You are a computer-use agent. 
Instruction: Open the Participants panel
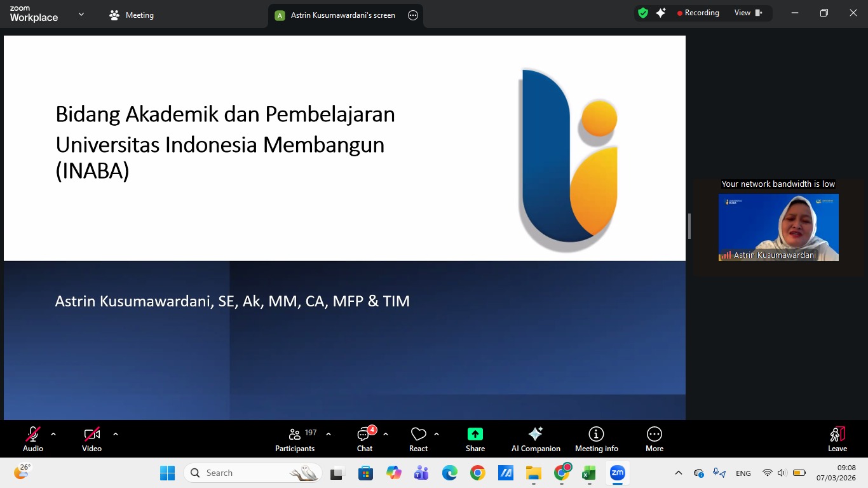pyautogui.click(x=295, y=438)
